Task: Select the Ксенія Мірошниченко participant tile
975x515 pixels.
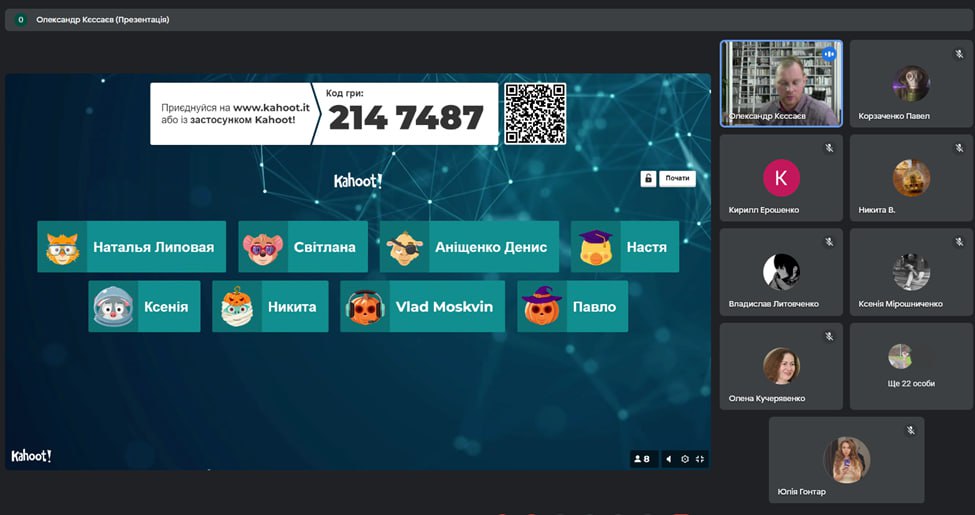Action: click(x=912, y=272)
